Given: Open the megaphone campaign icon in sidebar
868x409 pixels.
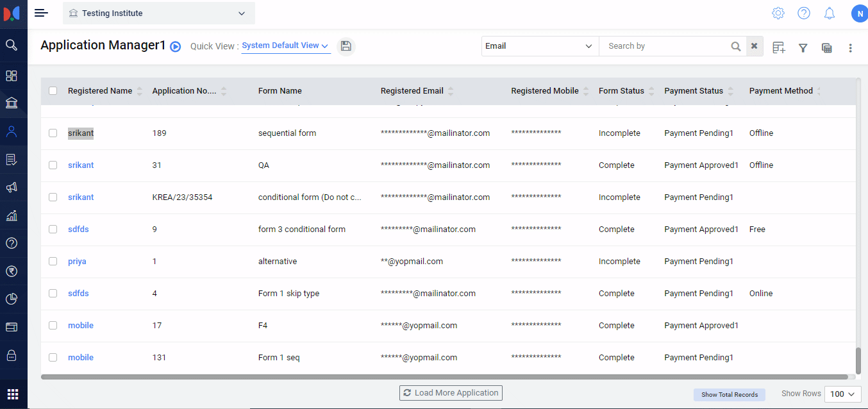Looking at the screenshot, I should pos(12,187).
